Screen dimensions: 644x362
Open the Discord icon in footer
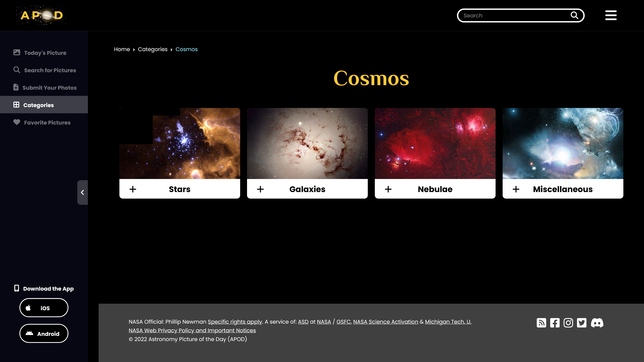[x=597, y=323]
